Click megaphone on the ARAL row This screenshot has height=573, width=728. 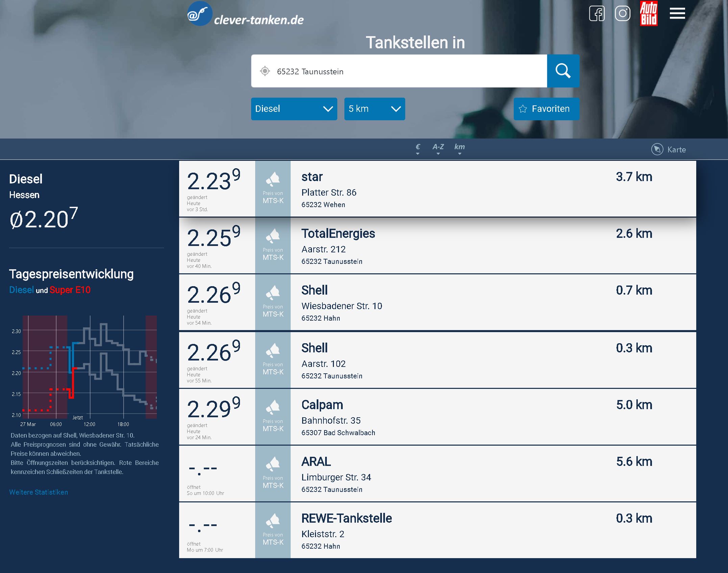(x=273, y=464)
